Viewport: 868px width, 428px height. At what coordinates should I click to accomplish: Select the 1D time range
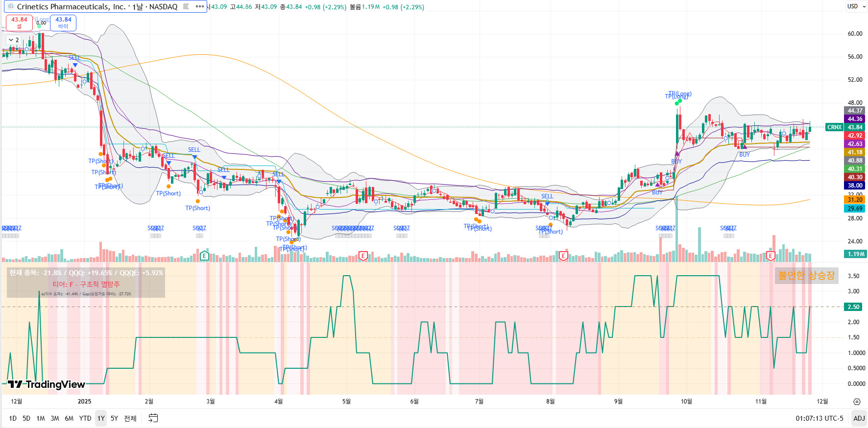pyautogui.click(x=13, y=418)
